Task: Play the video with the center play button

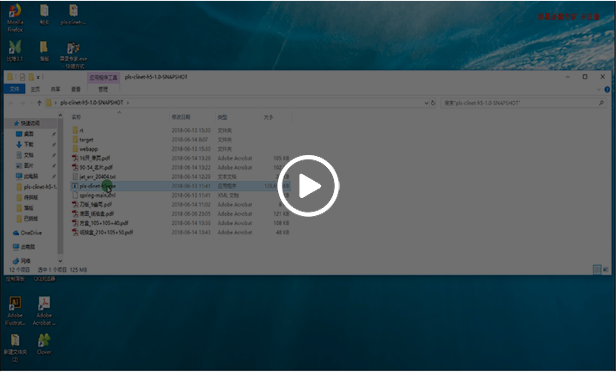Action: (308, 186)
